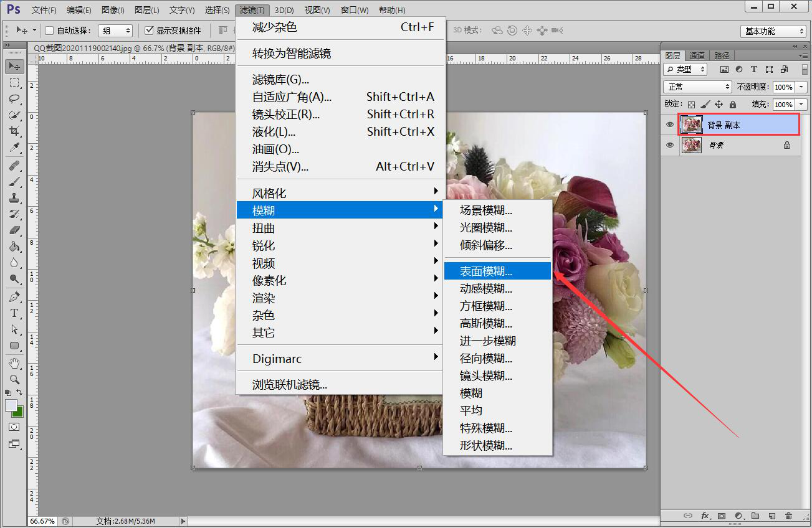The image size is (812, 528).
Task: Click the opacity value field 100%
Action: point(783,87)
